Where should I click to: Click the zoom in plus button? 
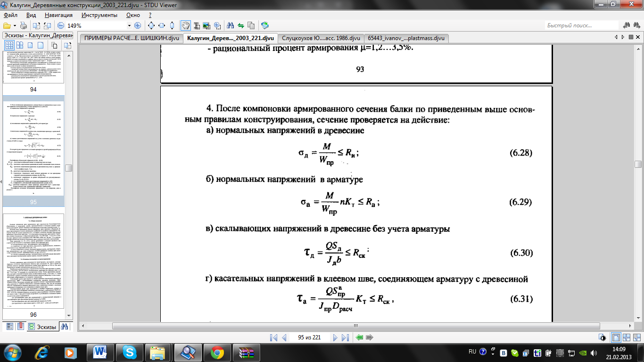click(x=138, y=25)
